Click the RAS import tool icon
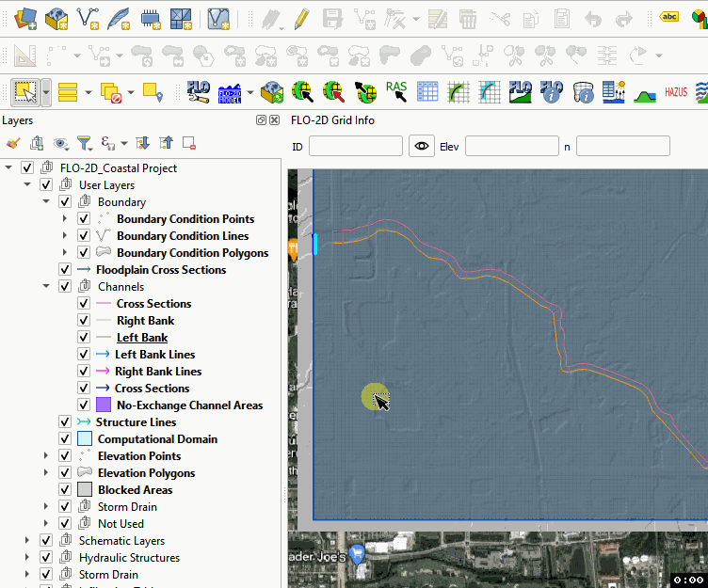The width and height of the screenshot is (708, 588). pyautogui.click(x=396, y=91)
